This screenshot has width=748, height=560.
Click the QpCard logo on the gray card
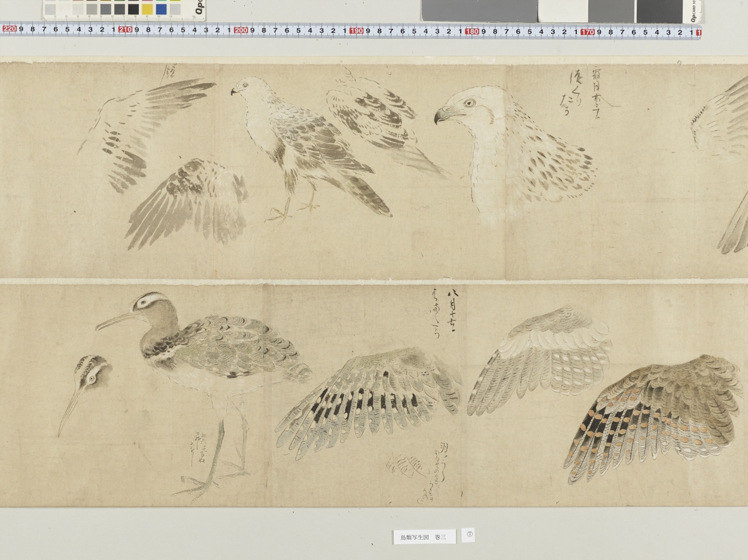click(694, 12)
